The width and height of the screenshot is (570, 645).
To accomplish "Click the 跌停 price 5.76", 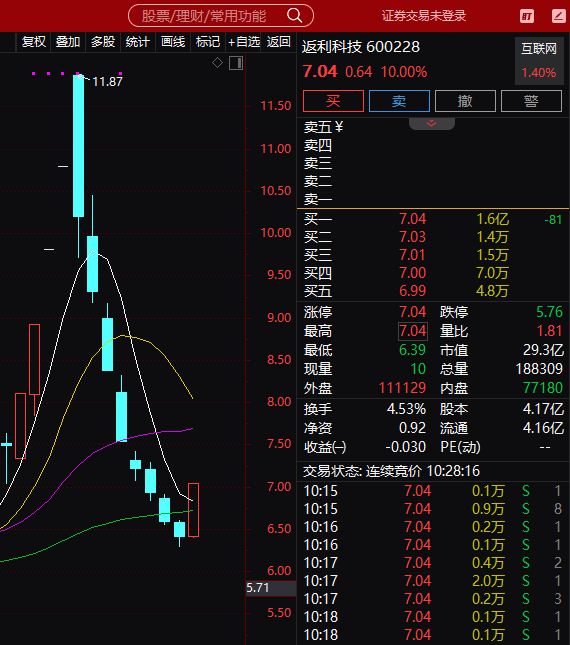I will tap(549, 312).
